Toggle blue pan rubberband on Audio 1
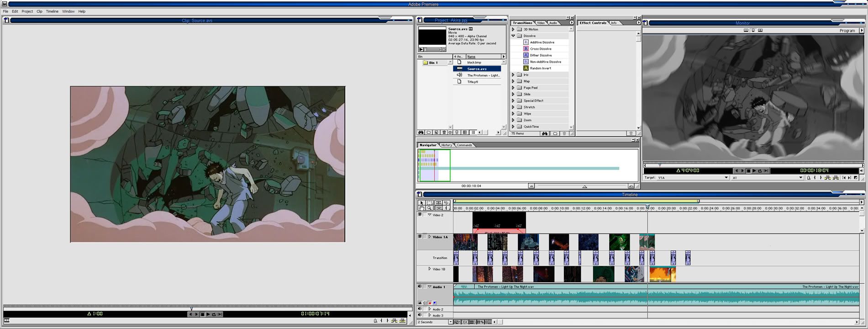Image resolution: width=868 pixels, height=329 pixels. 434,302
